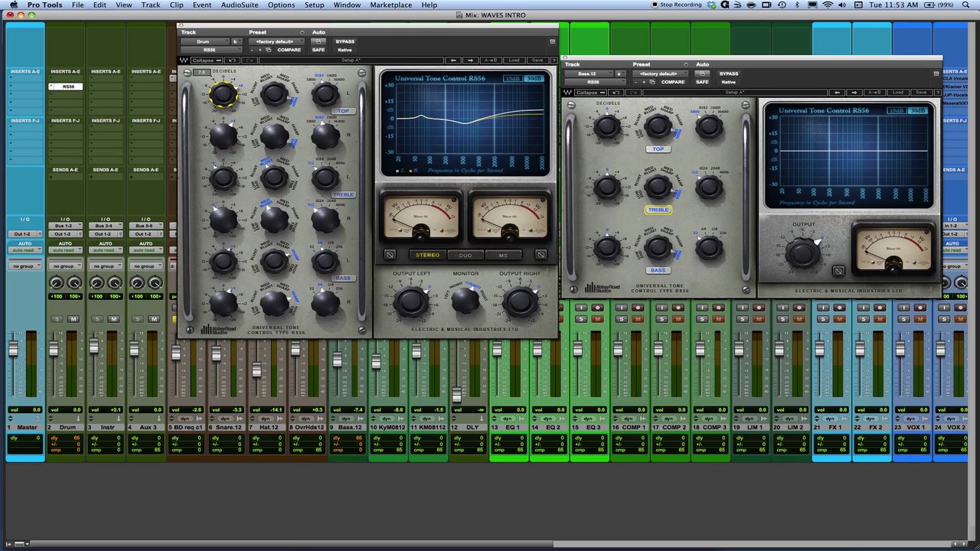980x551 pixels.
Task: Click the Master track volume fader
Action: tap(13, 349)
